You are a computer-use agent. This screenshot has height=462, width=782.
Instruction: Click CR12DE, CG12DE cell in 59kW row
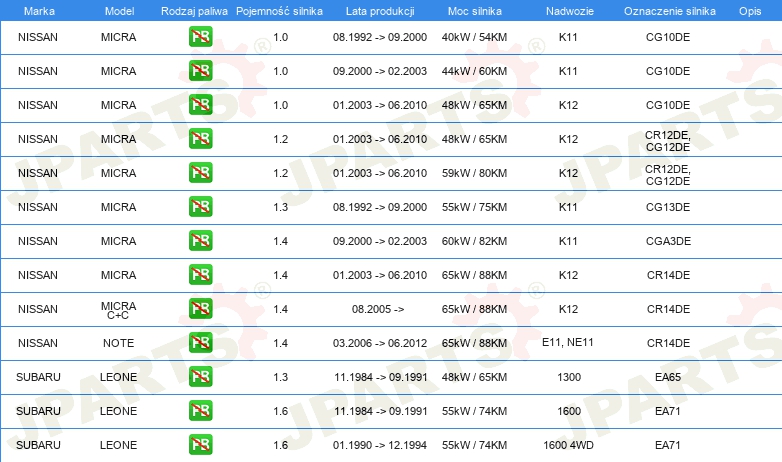[x=668, y=175]
